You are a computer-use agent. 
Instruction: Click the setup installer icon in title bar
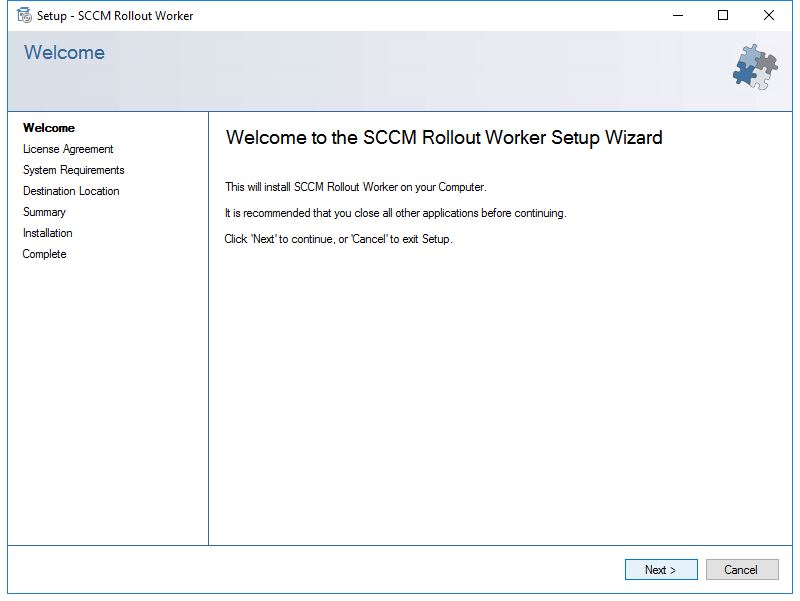tap(24, 15)
